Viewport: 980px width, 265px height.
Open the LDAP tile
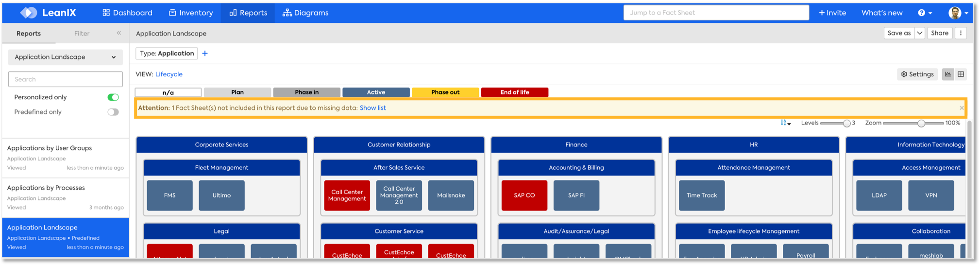click(x=879, y=195)
